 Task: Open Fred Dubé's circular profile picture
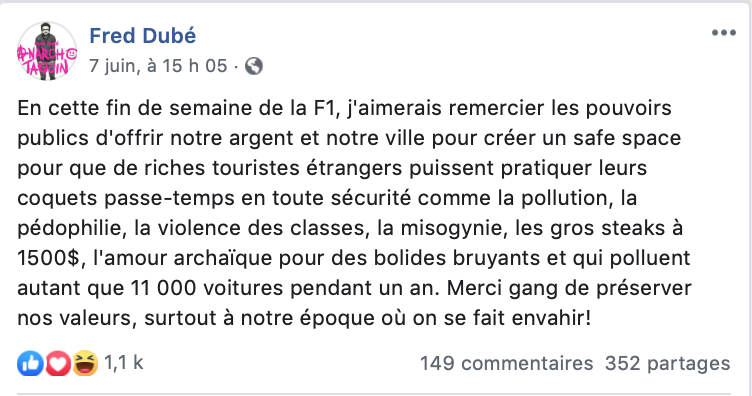[x=47, y=51]
